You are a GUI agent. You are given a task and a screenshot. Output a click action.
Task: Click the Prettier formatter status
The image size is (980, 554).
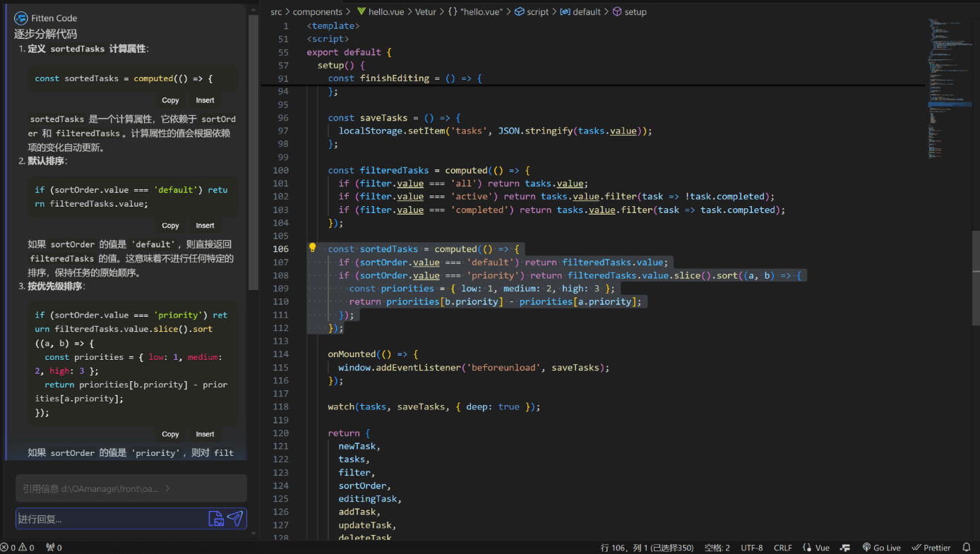(931, 548)
